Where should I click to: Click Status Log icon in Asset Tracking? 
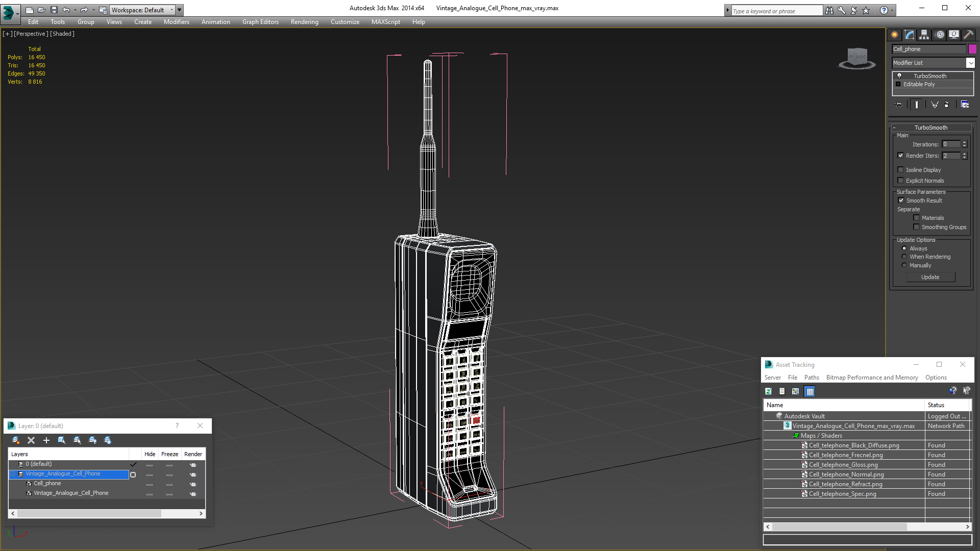pyautogui.click(x=782, y=391)
